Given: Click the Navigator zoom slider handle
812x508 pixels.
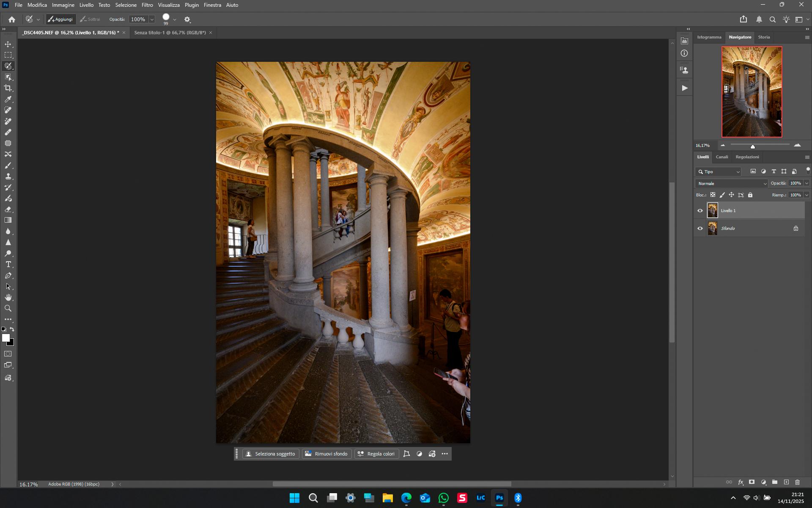Looking at the screenshot, I should (x=753, y=146).
